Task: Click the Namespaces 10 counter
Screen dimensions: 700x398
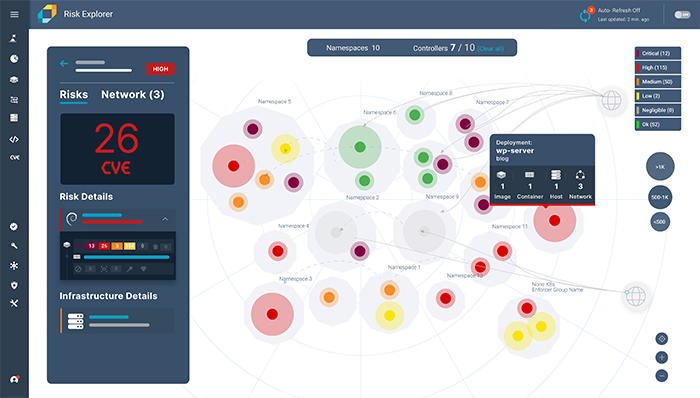Action: [353, 48]
